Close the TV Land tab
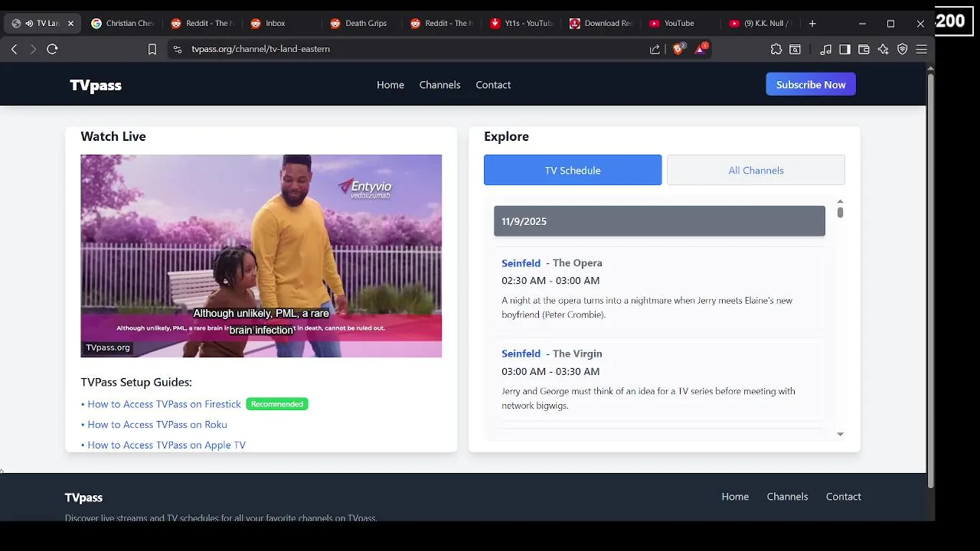The height and width of the screenshot is (551, 980). point(70,24)
